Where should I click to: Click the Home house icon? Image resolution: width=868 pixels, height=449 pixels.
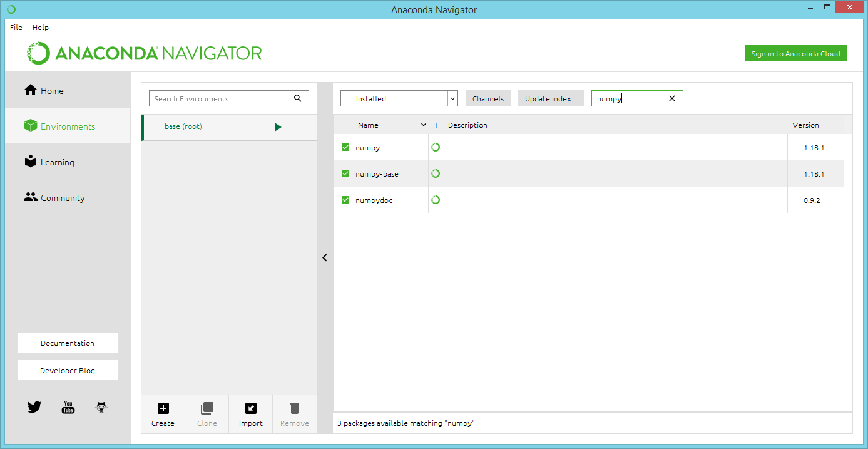click(31, 90)
